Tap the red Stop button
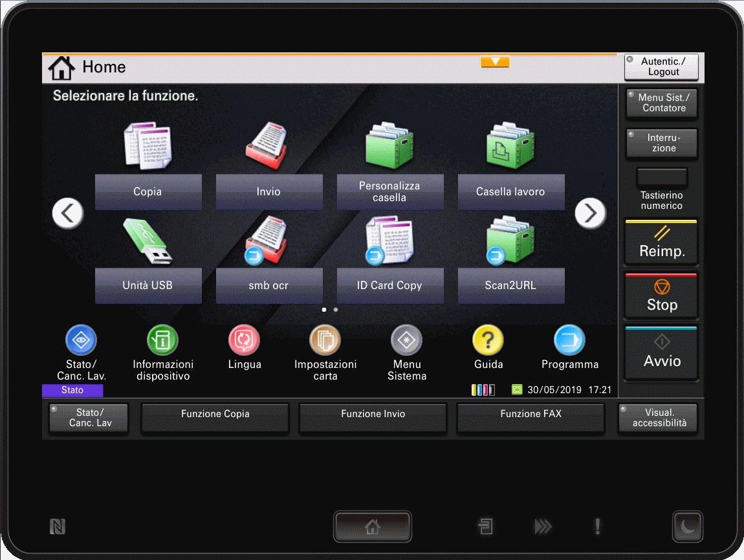 click(661, 296)
